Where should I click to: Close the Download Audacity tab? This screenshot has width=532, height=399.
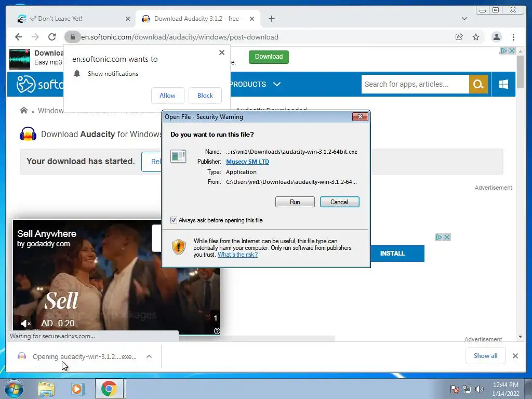point(252,19)
